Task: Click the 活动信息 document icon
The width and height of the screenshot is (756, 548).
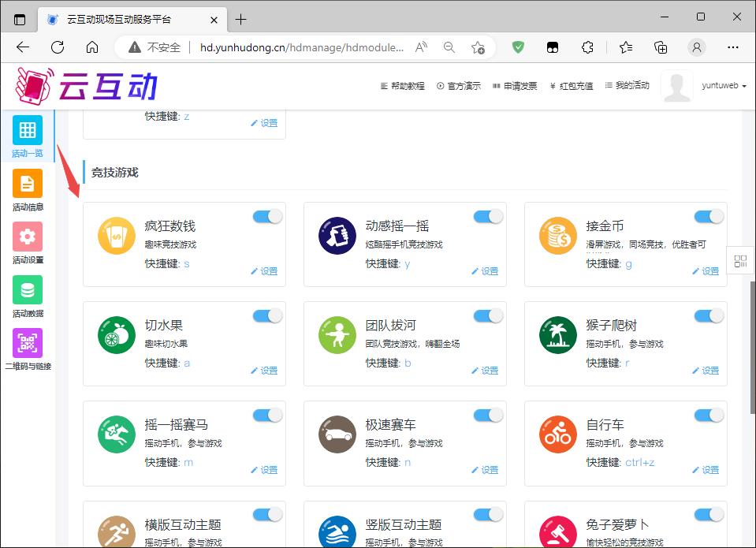Action: [x=28, y=184]
